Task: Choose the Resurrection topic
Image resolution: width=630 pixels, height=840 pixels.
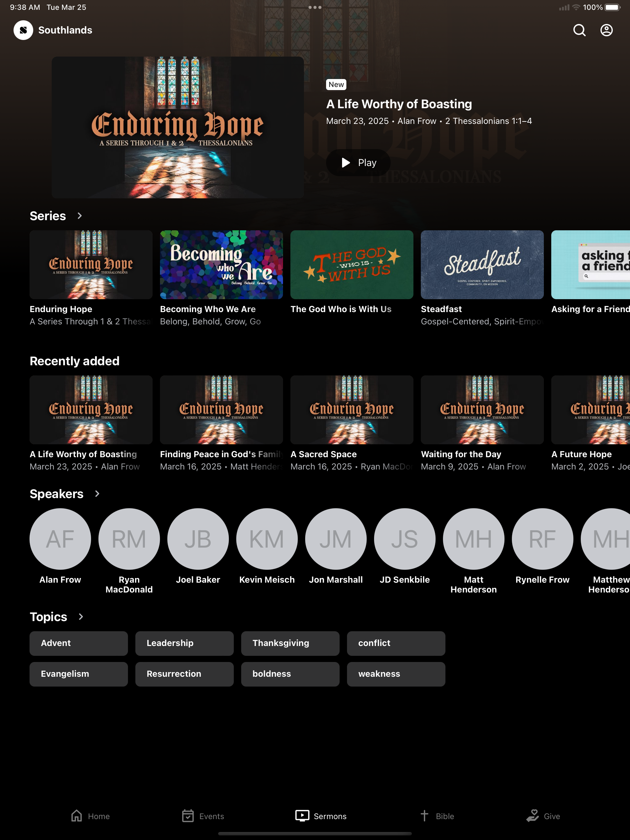Action: [x=185, y=674]
